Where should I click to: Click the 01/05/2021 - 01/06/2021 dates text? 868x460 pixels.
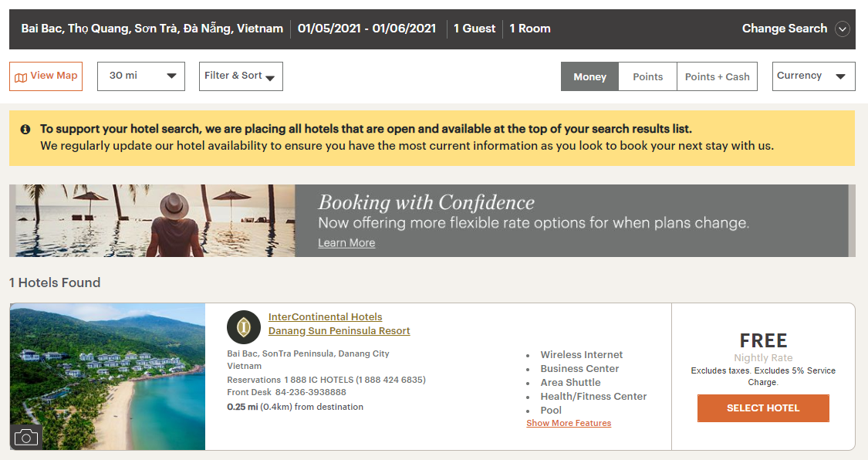(x=366, y=29)
